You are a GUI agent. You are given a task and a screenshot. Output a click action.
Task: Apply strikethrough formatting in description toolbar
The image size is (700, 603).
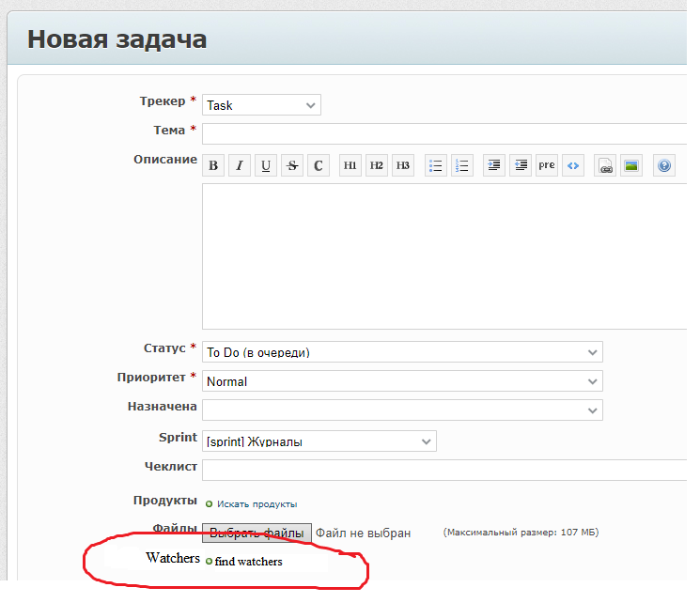coord(292,165)
